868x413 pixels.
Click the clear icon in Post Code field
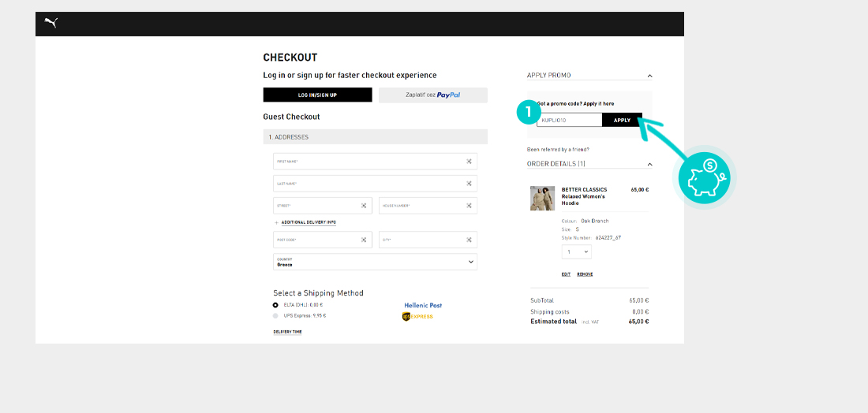[x=364, y=240]
